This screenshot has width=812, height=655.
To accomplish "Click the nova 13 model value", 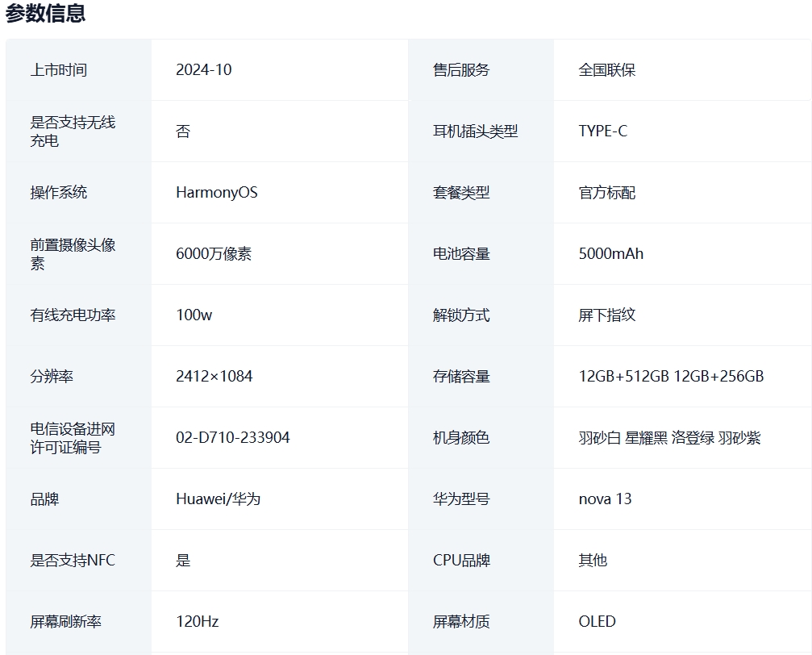I will (x=605, y=499).
